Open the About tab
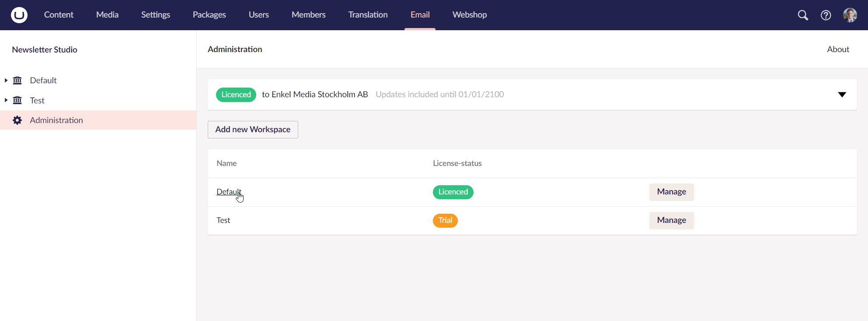The height and width of the screenshot is (321, 868). click(x=838, y=49)
